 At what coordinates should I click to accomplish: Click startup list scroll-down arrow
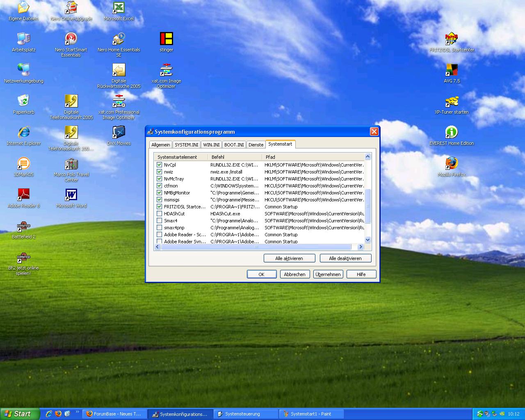click(x=367, y=240)
